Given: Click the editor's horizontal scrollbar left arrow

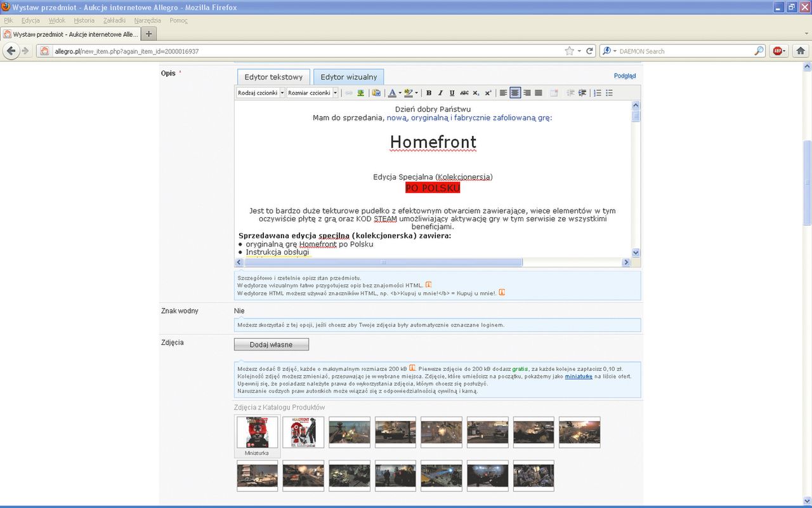Looking at the screenshot, I should click(239, 262).
